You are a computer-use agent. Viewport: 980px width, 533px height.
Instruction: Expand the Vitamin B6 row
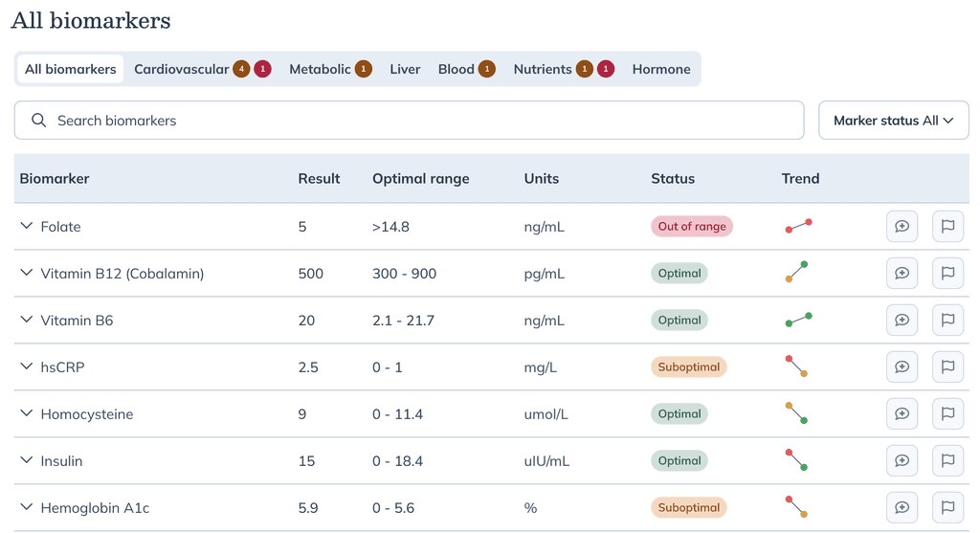[x=26, y=320]
